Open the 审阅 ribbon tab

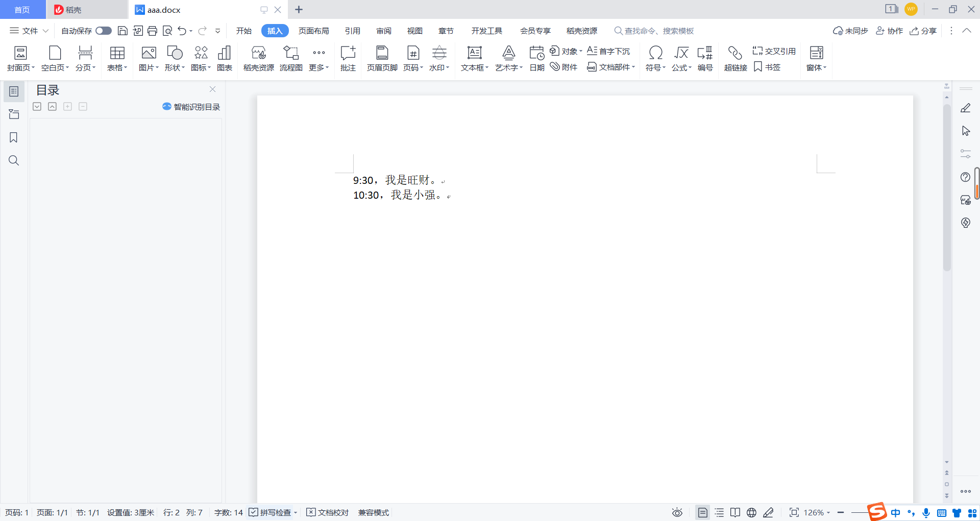click(384, 31)
